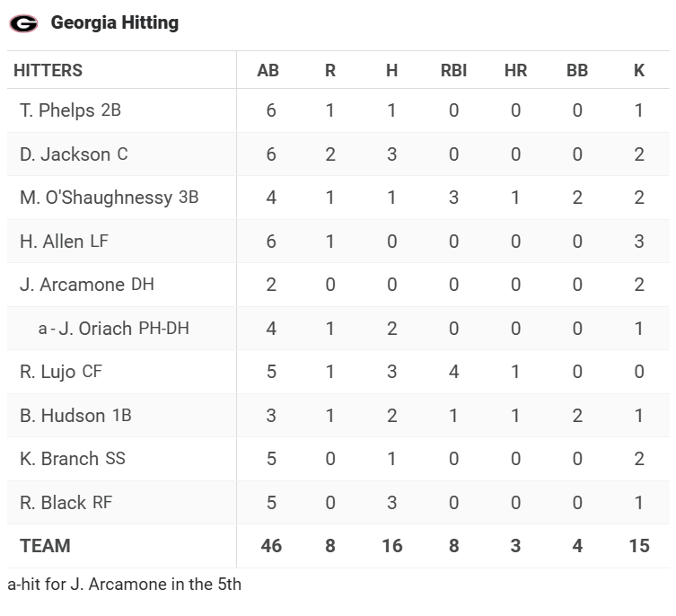
Task: Click the TEAM totals row label
Action: (45, 546)
